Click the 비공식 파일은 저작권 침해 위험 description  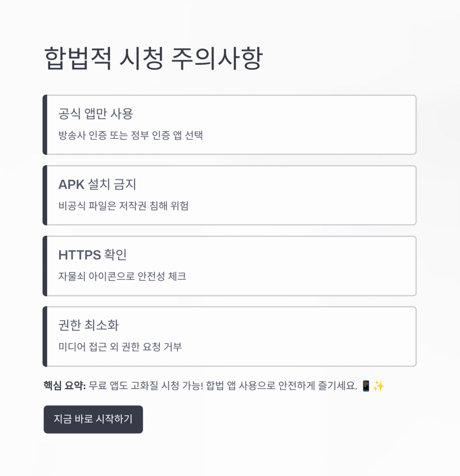click(x=124, y=206)
